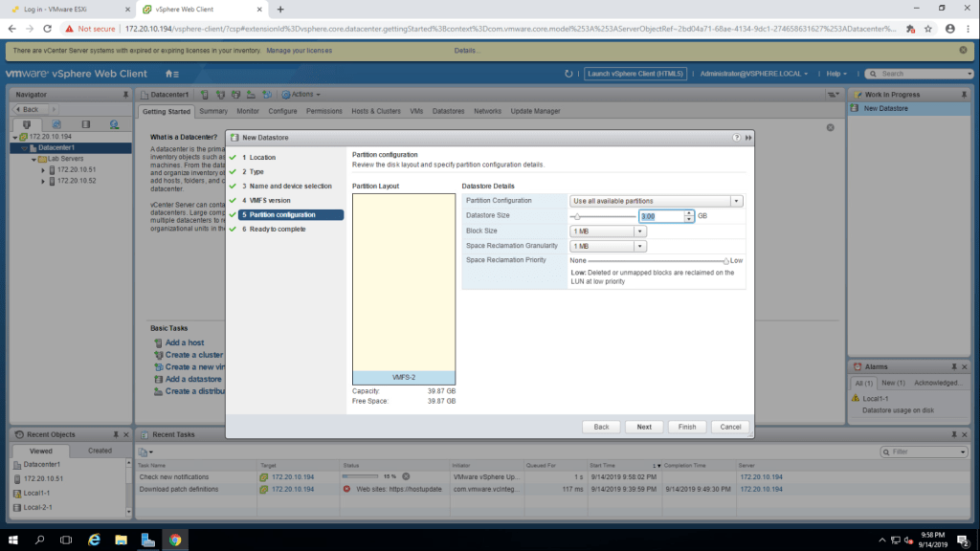
Task: Pin the Navigator panel
Action: coord(125,95)
